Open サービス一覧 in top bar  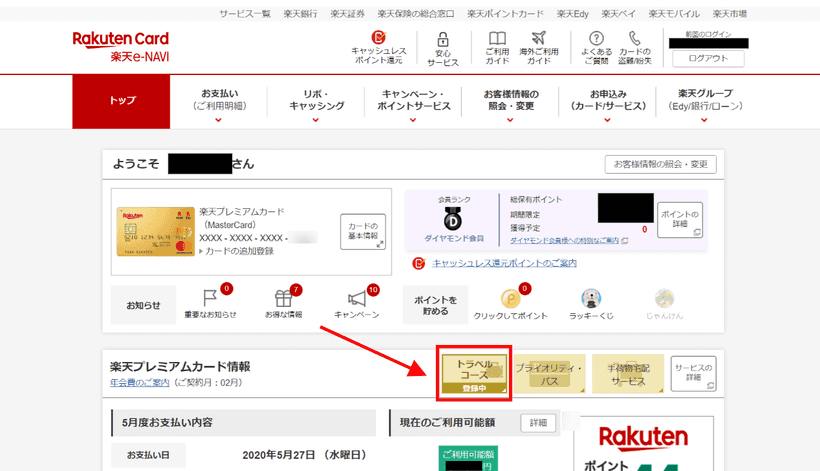tap(245, 14)
